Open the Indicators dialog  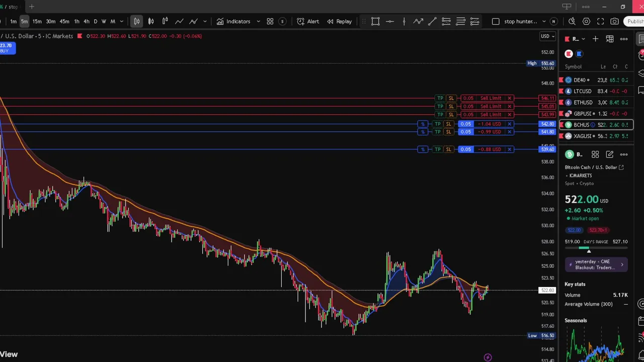[233, 21]
